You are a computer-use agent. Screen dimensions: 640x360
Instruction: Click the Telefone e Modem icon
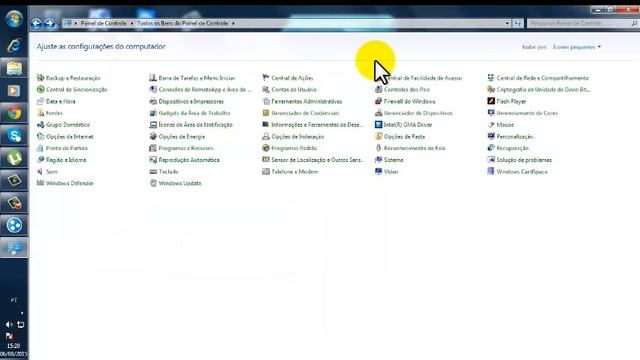[266, 172]
